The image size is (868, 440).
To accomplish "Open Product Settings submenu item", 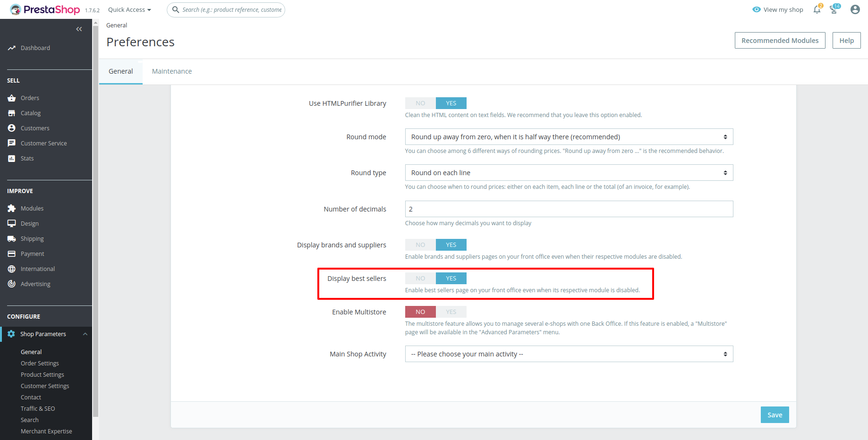I will (43, 375).
